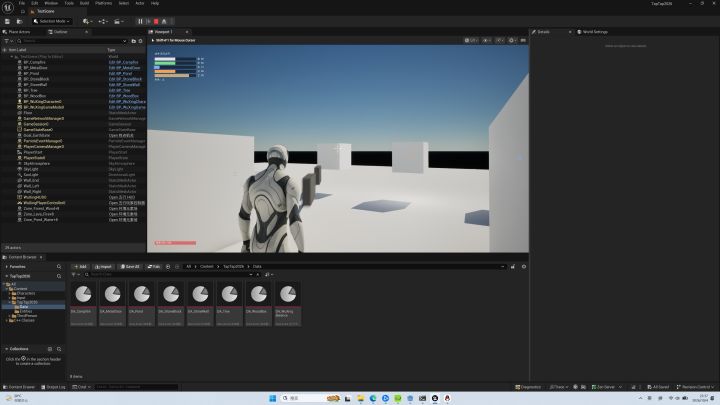Open the Content Browser settings gear
This screenshot has width=720, height=405.
[x=523, y=266]
